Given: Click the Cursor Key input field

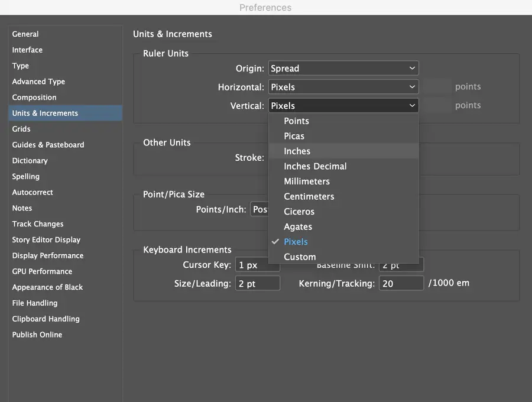Looking at the screenshot, I should (x=257, y=265).
